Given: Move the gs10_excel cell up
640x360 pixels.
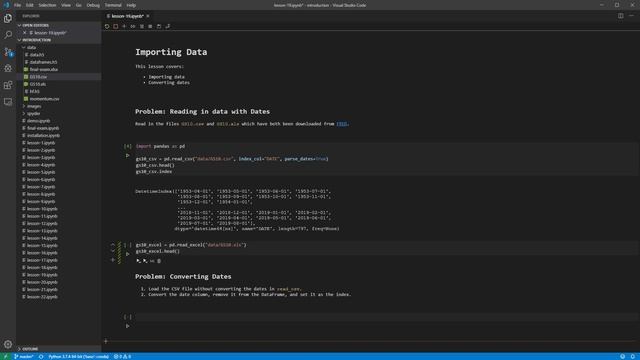Looking at the screenshot, I should pyautogui.click(x=113, y=245).
